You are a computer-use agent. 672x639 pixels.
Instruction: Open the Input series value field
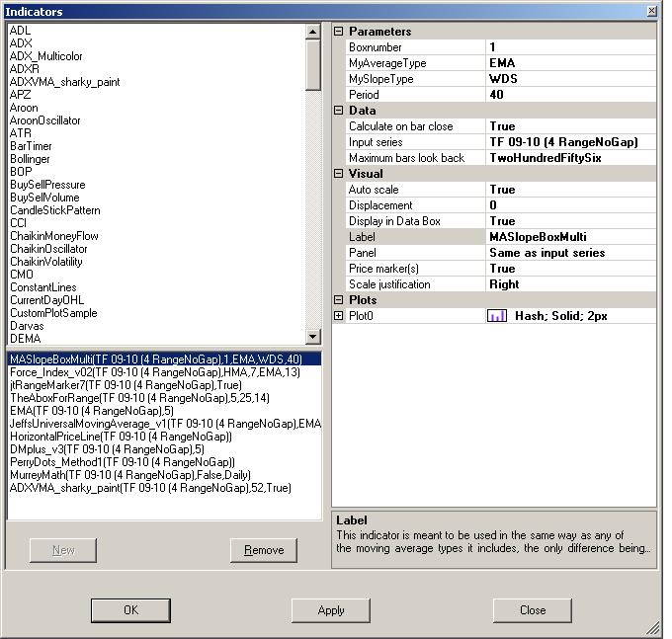[x=570, y=142]
